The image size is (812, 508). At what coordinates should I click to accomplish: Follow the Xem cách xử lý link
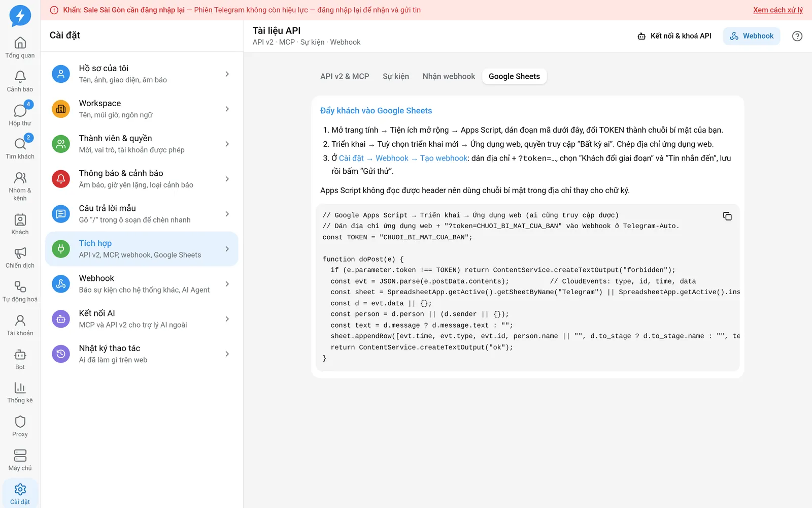coord(778,10)
